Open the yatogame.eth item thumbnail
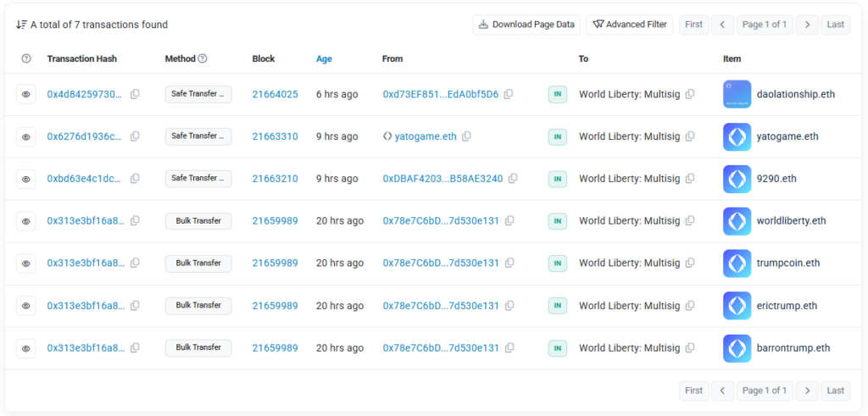Screen dimensions: 868x416 point(737,136)
